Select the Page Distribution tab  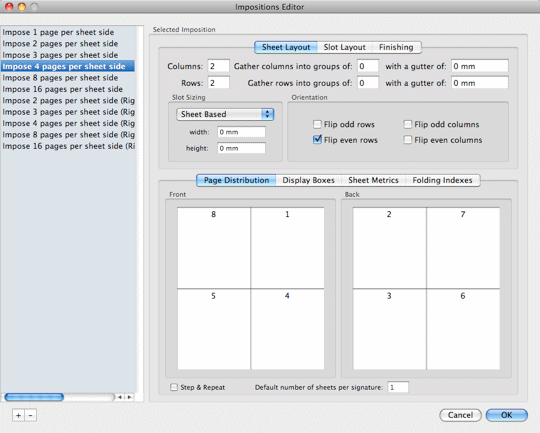(x=236, y=180)
